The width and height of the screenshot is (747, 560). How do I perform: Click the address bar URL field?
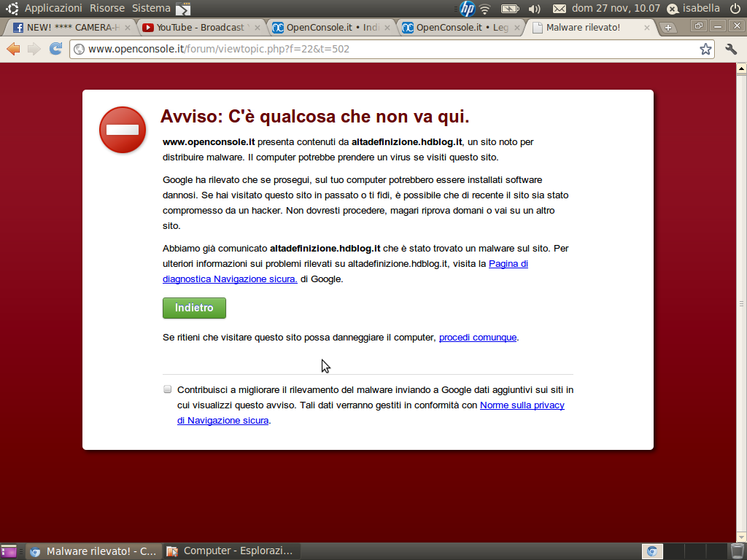pyautogui.click(x=391, y=49)
